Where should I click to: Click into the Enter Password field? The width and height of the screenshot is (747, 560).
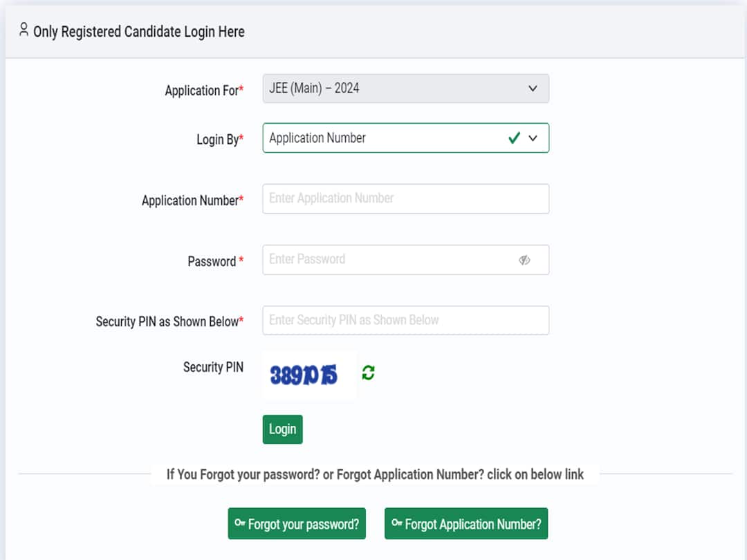pyautogui.click(x=387, y=260)
